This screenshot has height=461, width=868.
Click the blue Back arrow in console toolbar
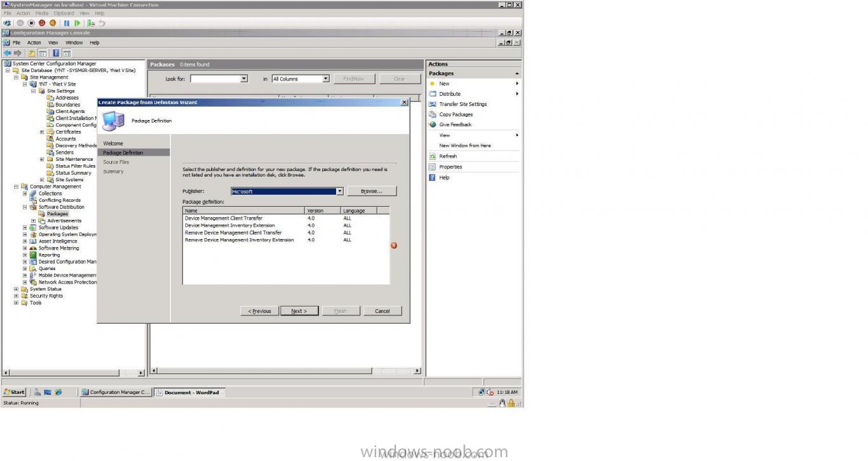[7, 53]
